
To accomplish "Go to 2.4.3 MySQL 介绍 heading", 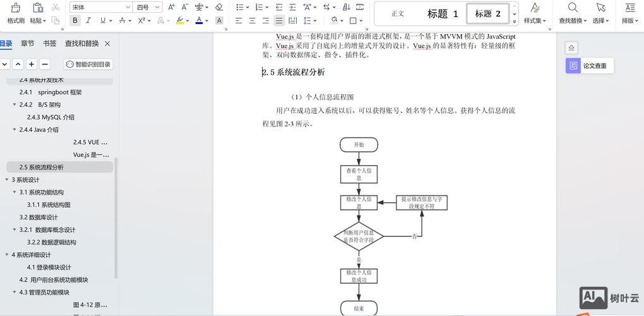I will (51, 117).
